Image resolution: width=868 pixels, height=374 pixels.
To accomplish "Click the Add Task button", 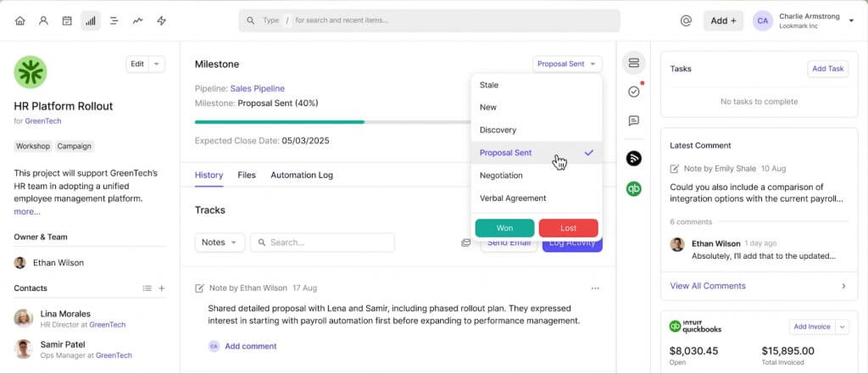I will tap(827, 69).
